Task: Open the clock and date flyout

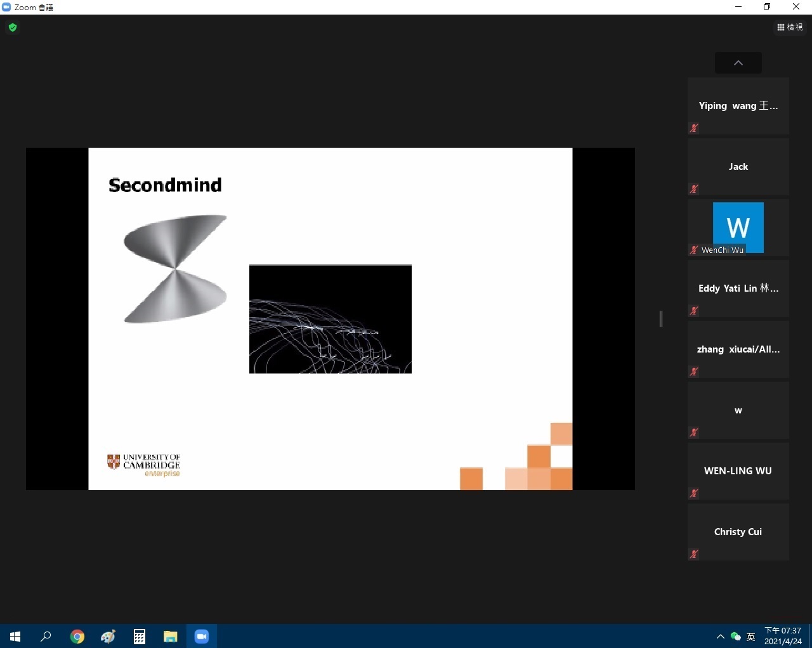Action: 782,636
